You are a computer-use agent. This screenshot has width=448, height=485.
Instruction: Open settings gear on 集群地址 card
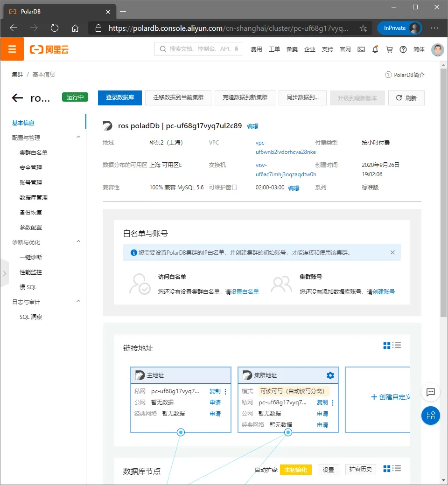330,375
